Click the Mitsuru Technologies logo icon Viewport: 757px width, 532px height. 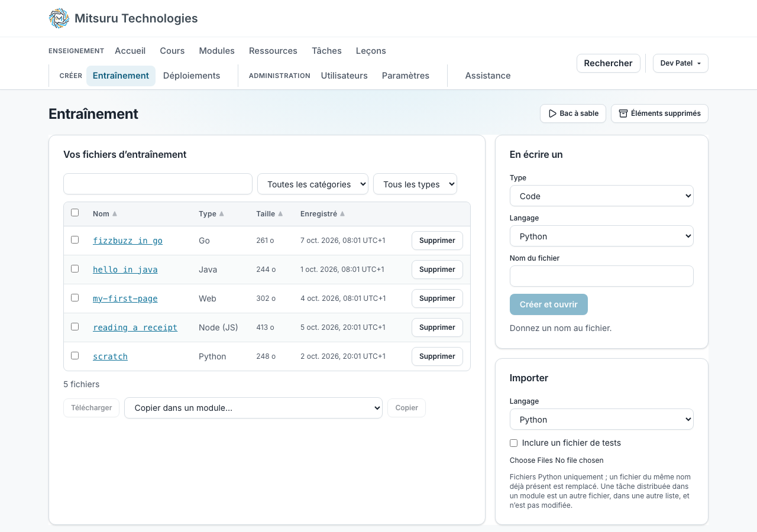(x=59, y=18)
